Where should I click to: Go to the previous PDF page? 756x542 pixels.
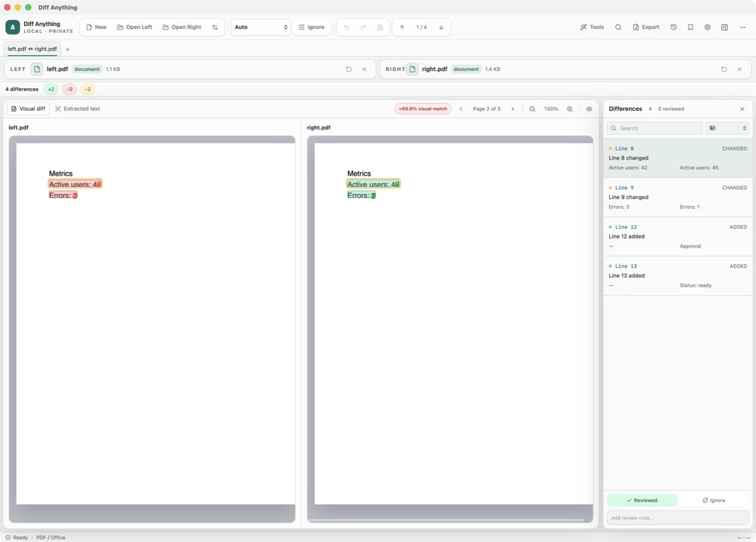coord(461,109)
